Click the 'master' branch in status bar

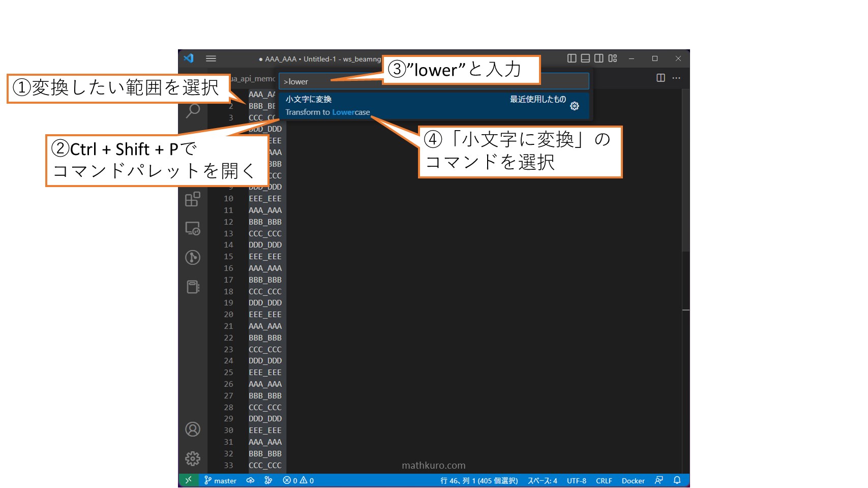coord(220,480)
